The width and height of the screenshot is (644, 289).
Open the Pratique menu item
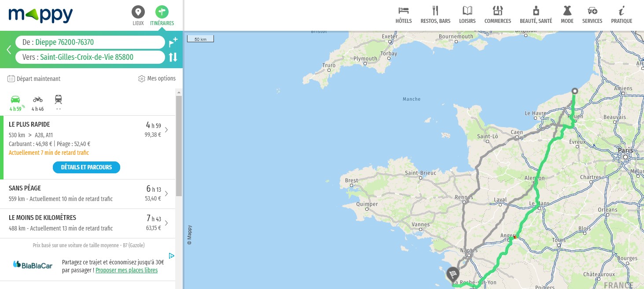coord(621,13)
